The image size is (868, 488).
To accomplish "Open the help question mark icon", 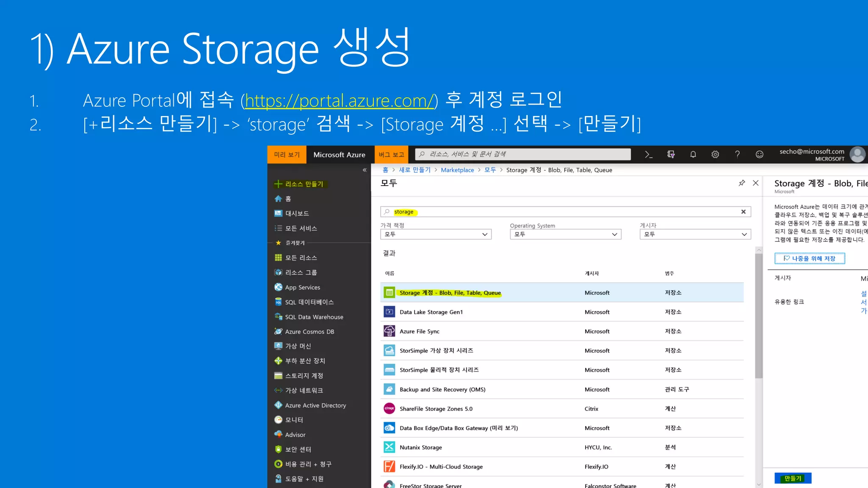I will (x=737, y=155).
